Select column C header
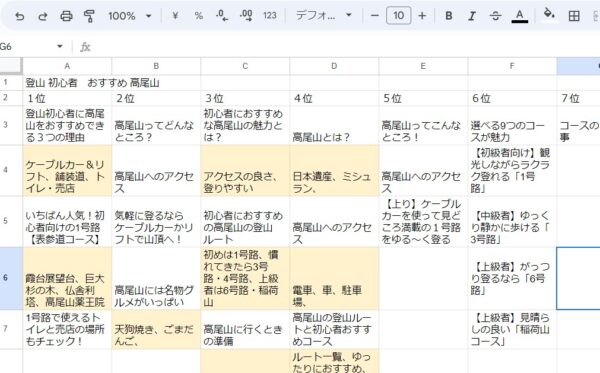The image size is (600, 373). (245, 66)
